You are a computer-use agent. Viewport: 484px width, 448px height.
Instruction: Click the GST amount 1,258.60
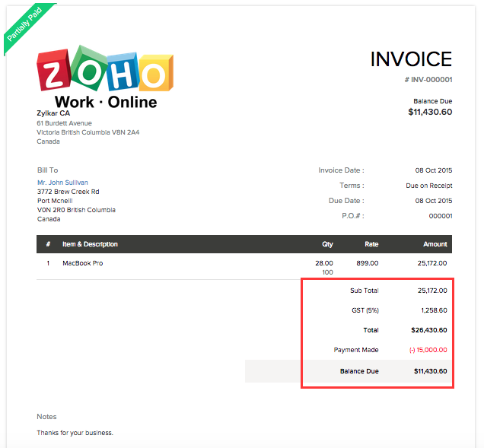point(434,310)
